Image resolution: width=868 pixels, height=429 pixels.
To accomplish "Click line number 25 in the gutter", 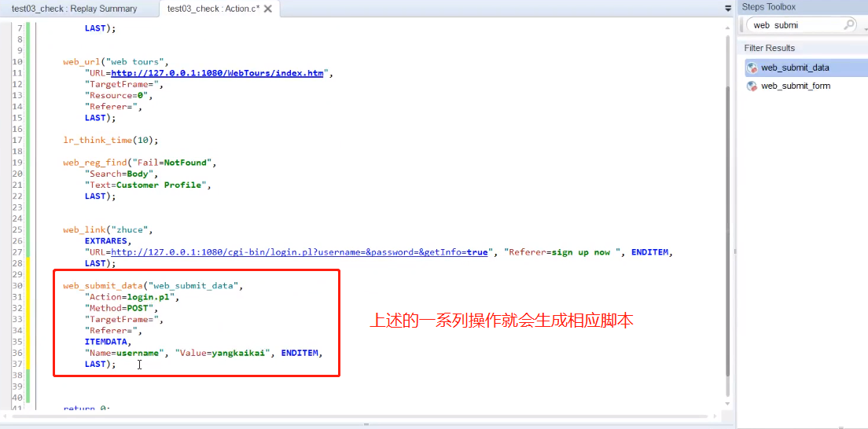I will tap(17, 229).
